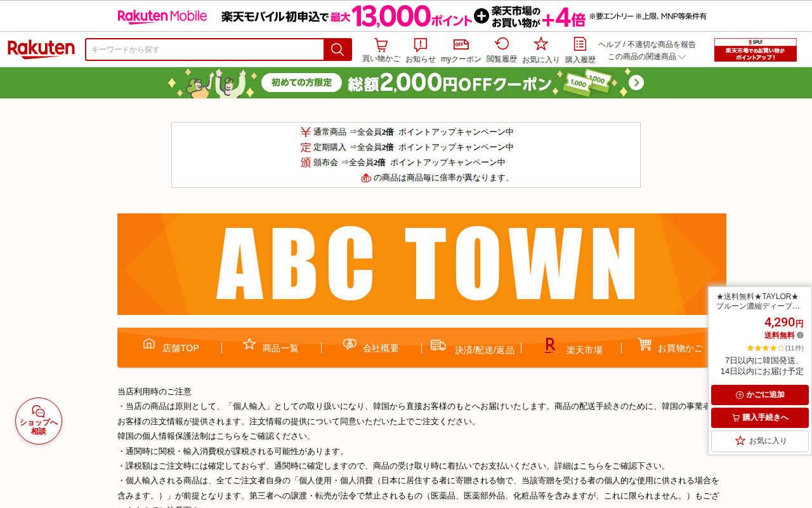
Task: Click the Rakuten R icon in shop menu
Action: [550, 345]
